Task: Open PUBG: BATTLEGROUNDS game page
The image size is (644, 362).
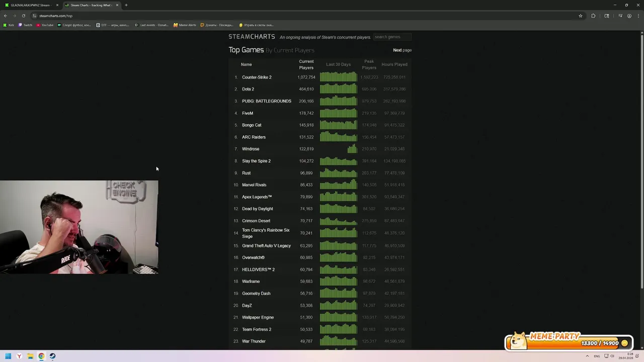Action: tap(267, 101)
